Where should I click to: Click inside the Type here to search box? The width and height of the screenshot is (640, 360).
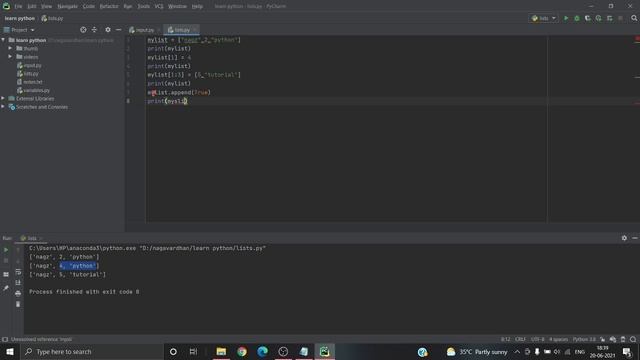point(92,351)
